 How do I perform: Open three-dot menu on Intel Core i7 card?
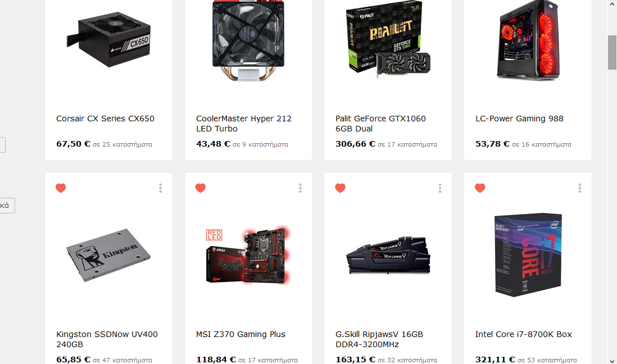pos(579,188)
